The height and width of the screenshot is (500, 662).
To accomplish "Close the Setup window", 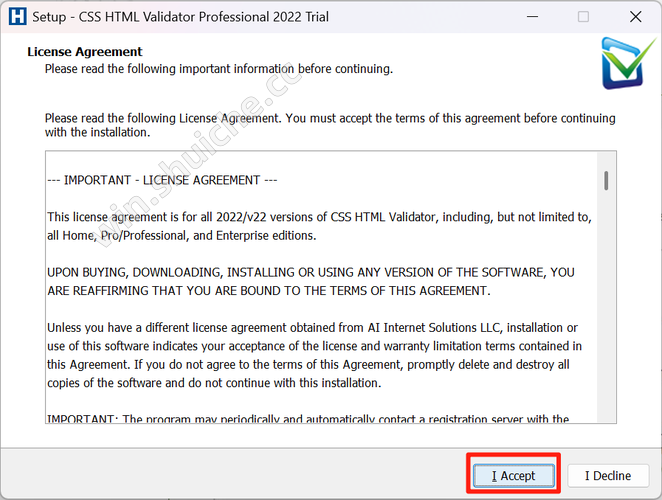I will (635, 16).
